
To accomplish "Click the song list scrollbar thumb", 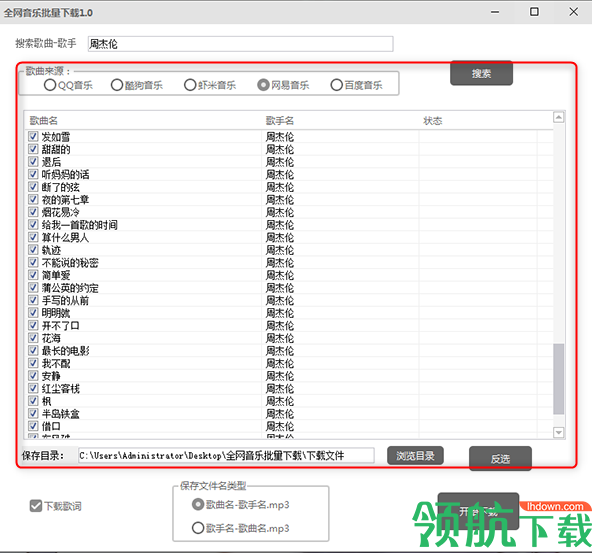I will pyautogui.click(x=558, y=379).
